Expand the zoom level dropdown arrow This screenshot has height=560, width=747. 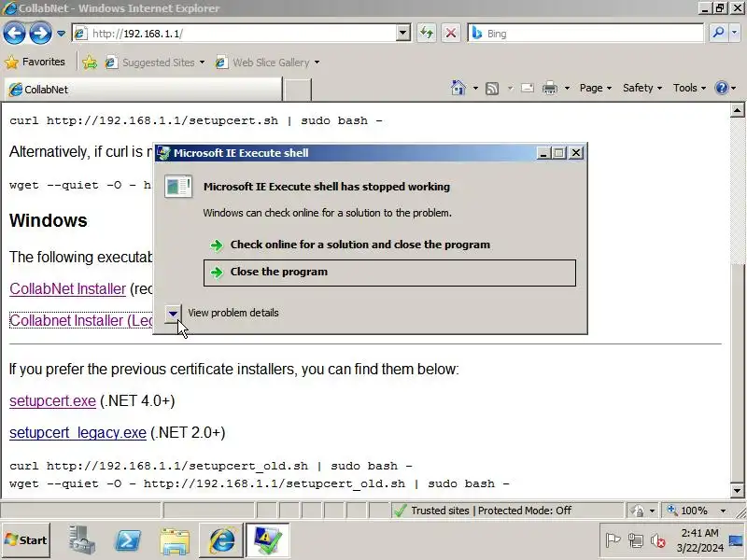pos(723,511)
